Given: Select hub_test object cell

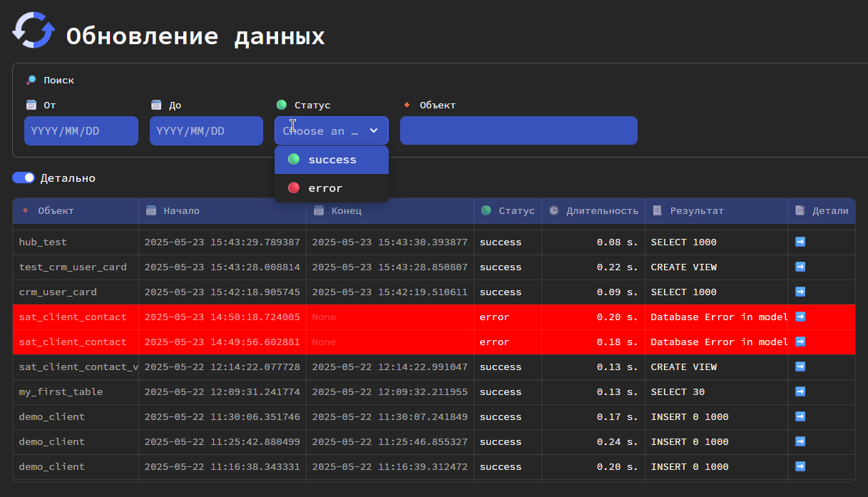Looking at the screenshot, I should [x=76, y=242].
